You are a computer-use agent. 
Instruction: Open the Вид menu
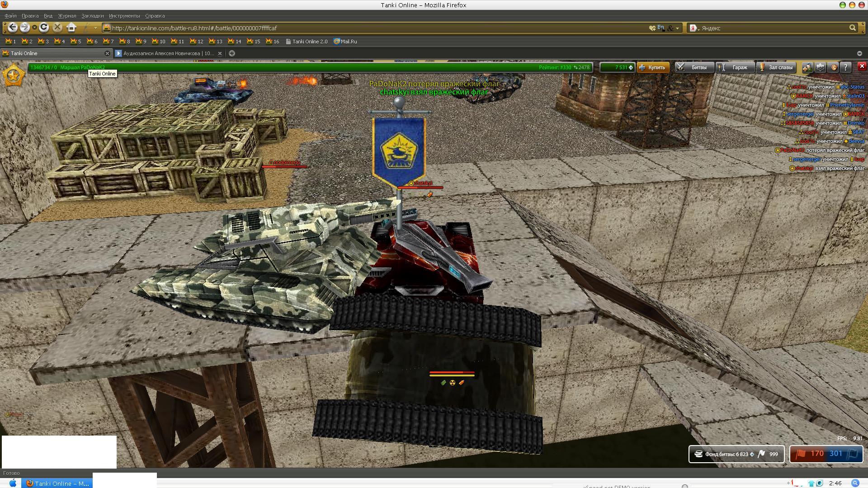[x=48, y=16]
